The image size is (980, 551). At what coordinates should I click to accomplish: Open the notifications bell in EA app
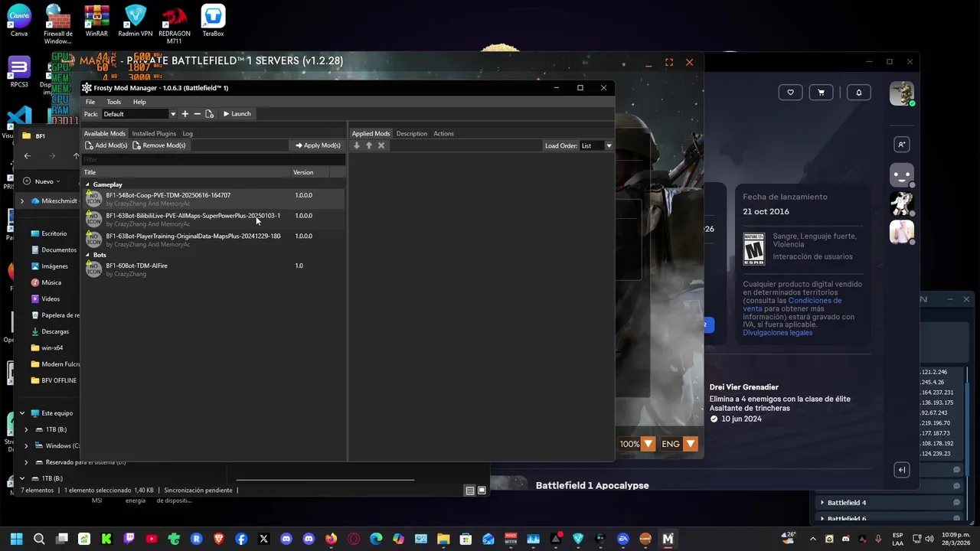(859, 93)
